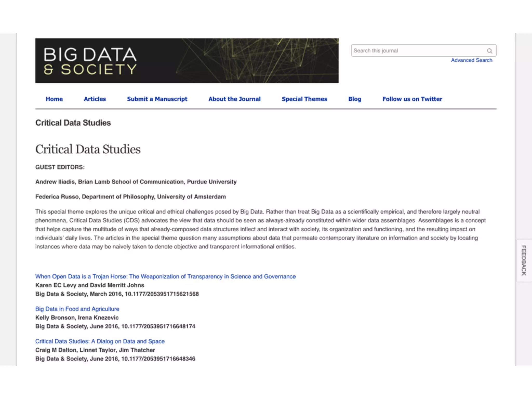Click the large Critical Data Studies serif heading
The width and height of the screenshot is (532, 399).
coord(88,149)
